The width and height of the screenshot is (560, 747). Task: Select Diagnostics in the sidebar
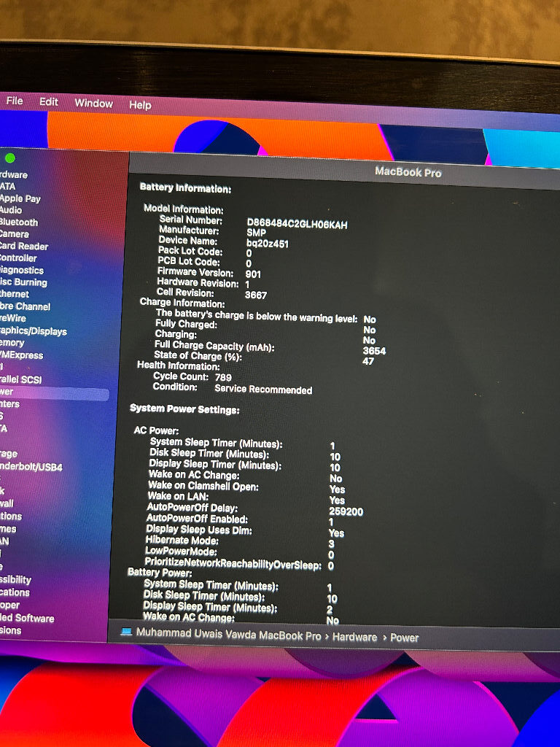pos(22,270)
